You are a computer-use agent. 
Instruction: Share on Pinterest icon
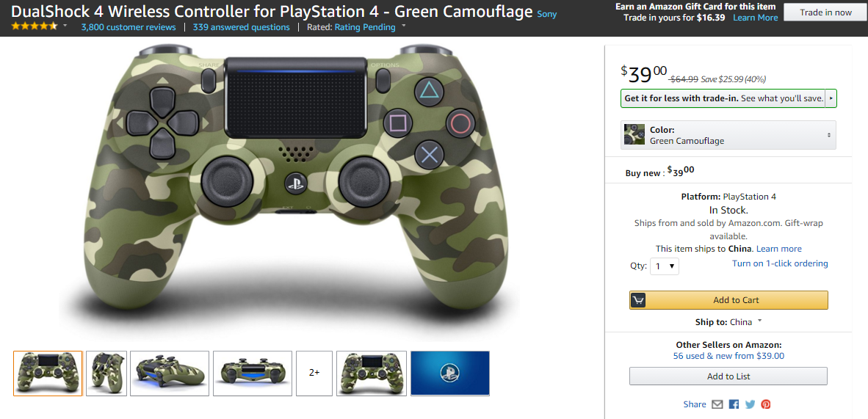click(766, 404)
